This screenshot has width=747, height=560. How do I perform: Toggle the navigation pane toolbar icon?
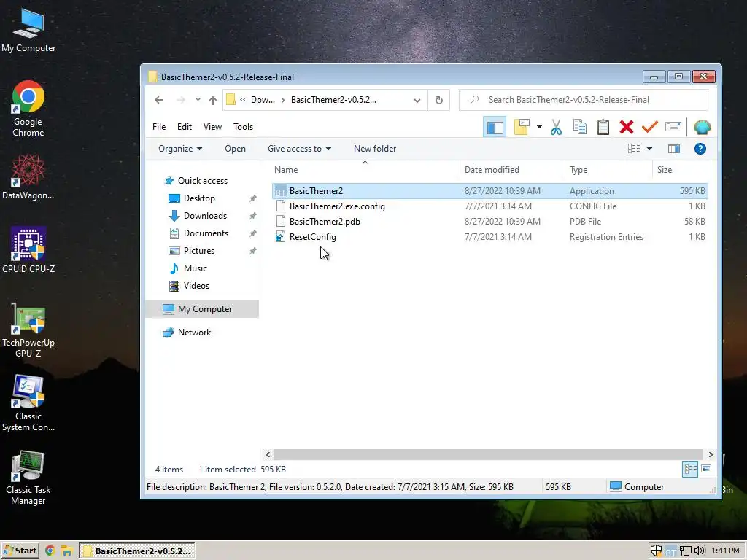(495, 127)
